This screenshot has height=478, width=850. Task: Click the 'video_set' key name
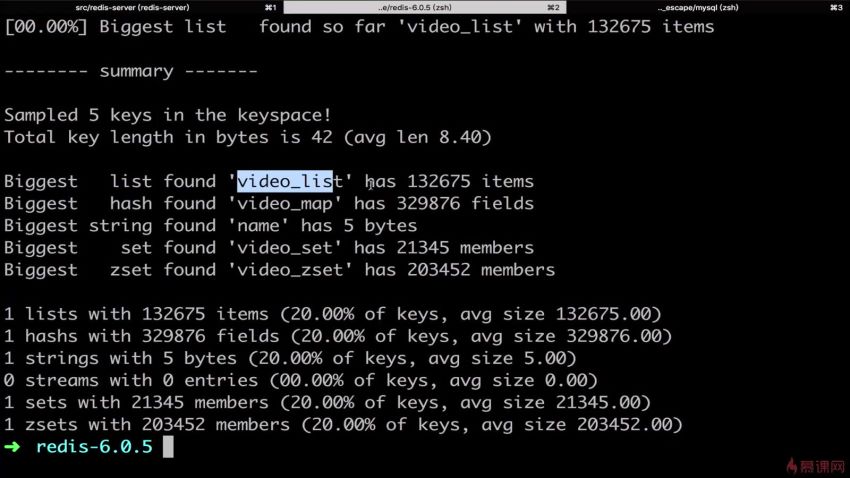click(285, 248)
